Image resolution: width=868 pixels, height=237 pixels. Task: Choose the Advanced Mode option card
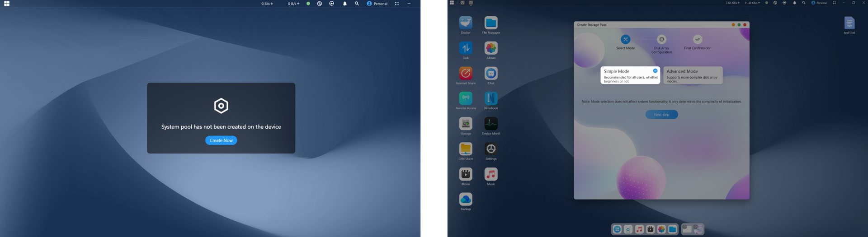point(693,75)
